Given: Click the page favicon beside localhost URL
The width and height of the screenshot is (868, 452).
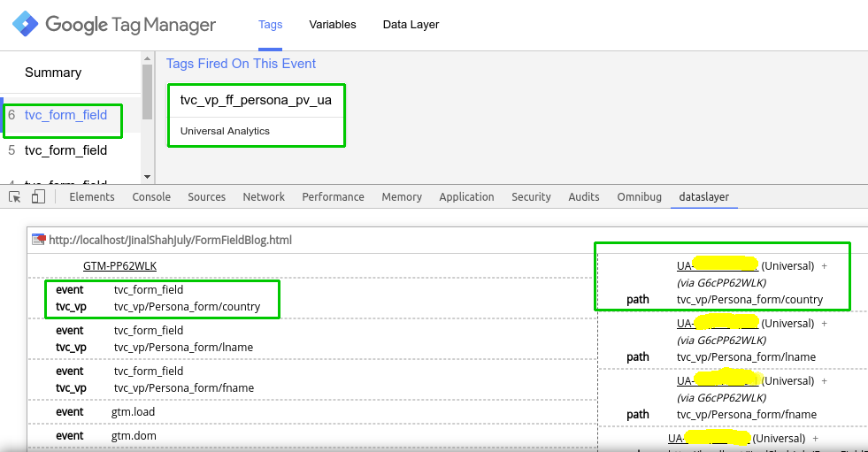Looking at the screenshot, I should [38, 240].
